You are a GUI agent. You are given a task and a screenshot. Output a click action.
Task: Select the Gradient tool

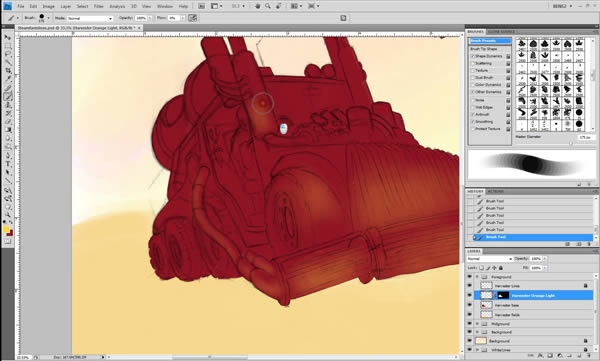(x=7, y=130)
